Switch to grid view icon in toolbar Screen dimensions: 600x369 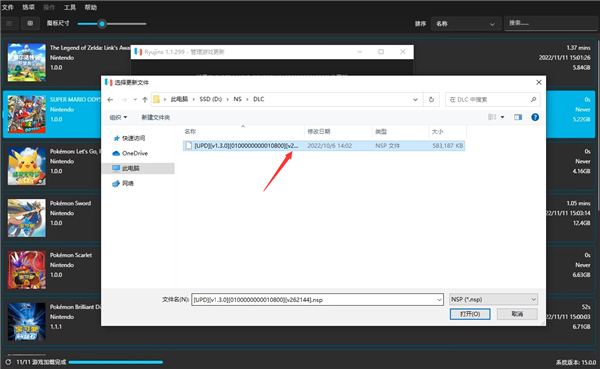tap(30, 23)
